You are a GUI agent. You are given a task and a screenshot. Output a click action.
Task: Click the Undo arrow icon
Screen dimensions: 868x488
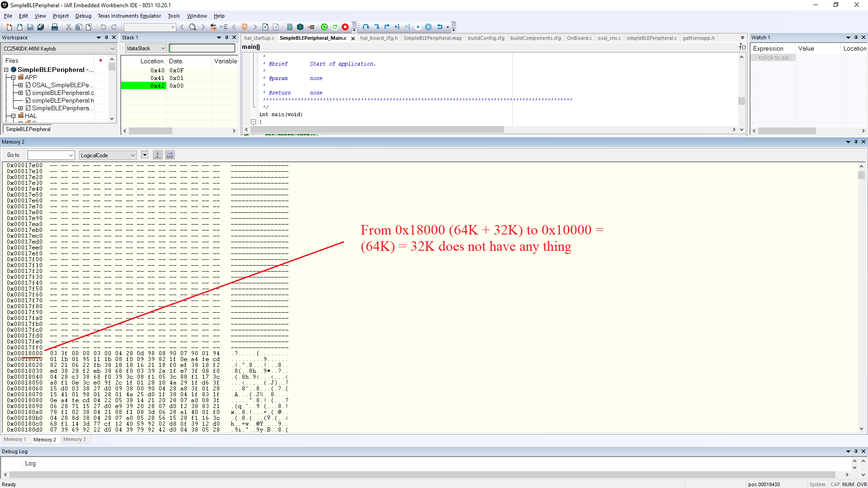click(103, 27)
